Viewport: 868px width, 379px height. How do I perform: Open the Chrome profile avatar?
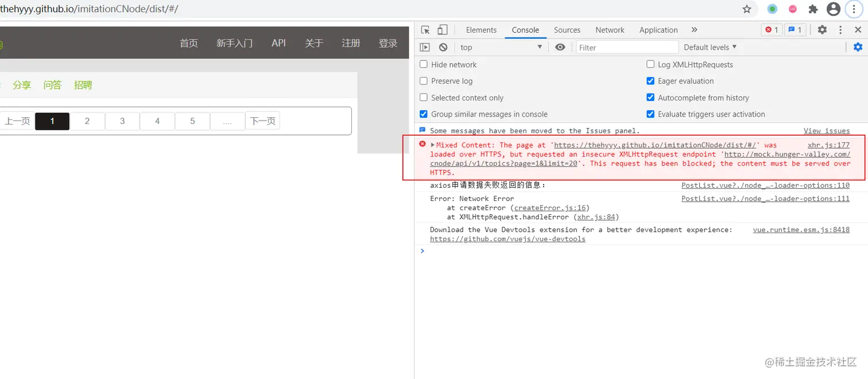coord(834,9)
